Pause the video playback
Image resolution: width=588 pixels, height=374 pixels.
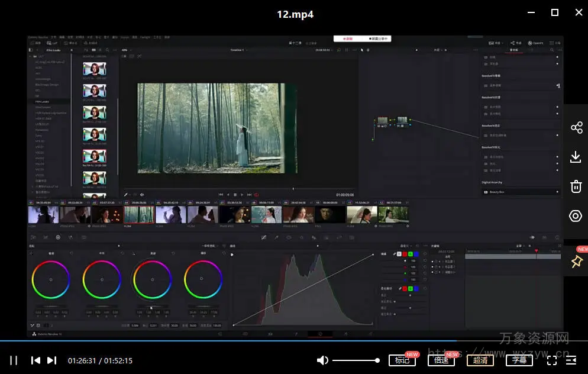click(14, 360)
